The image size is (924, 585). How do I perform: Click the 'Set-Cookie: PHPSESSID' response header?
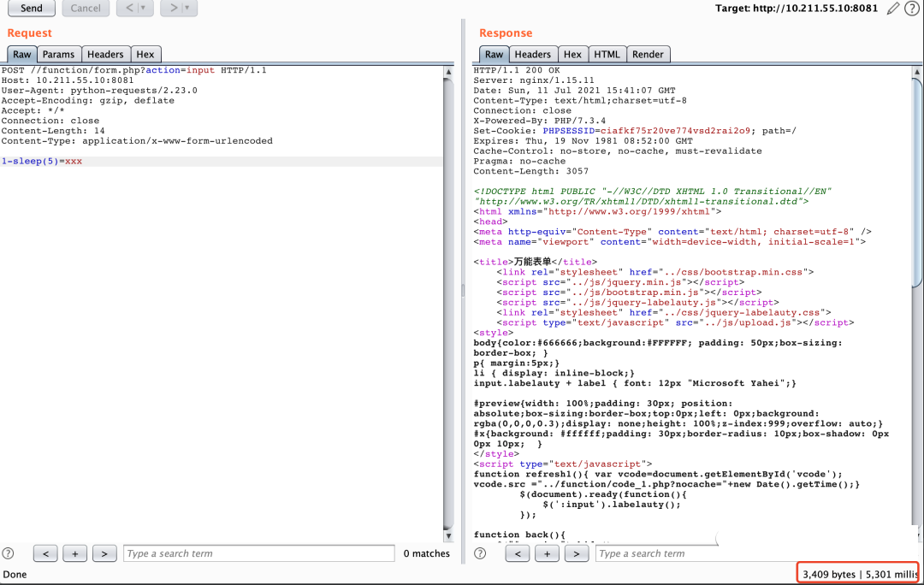click(635, 131)
